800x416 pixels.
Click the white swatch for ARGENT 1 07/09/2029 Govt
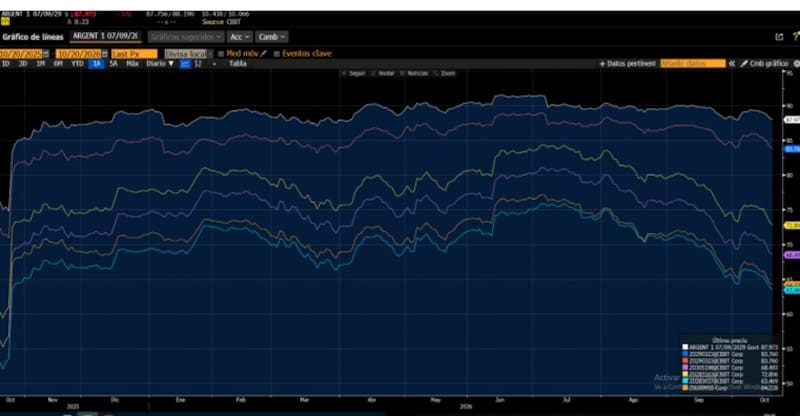(685, 347)
